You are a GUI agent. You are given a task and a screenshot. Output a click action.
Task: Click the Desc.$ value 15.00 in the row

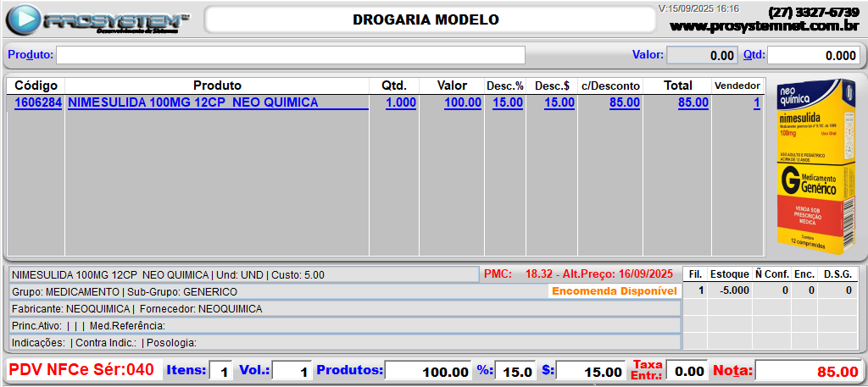tap(559, 102)
